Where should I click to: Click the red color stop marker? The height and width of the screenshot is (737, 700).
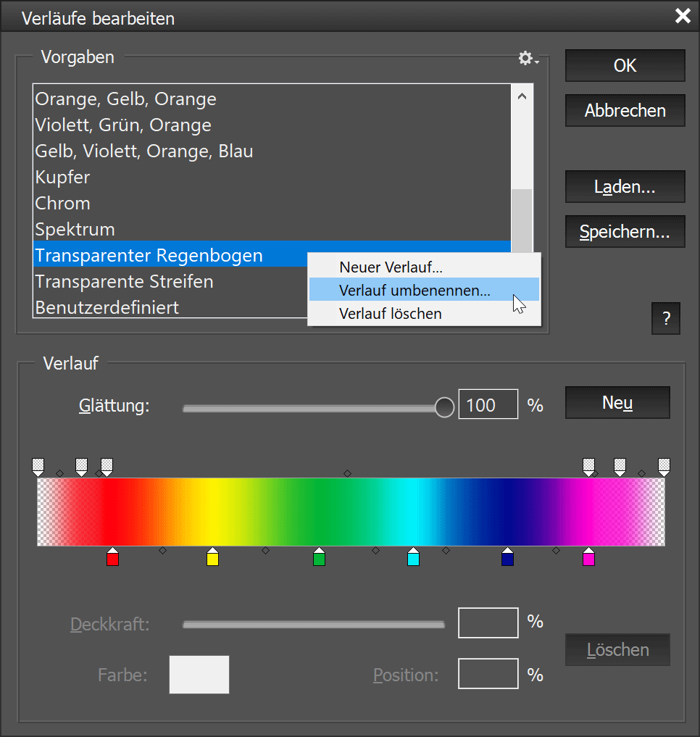(112, 558)
